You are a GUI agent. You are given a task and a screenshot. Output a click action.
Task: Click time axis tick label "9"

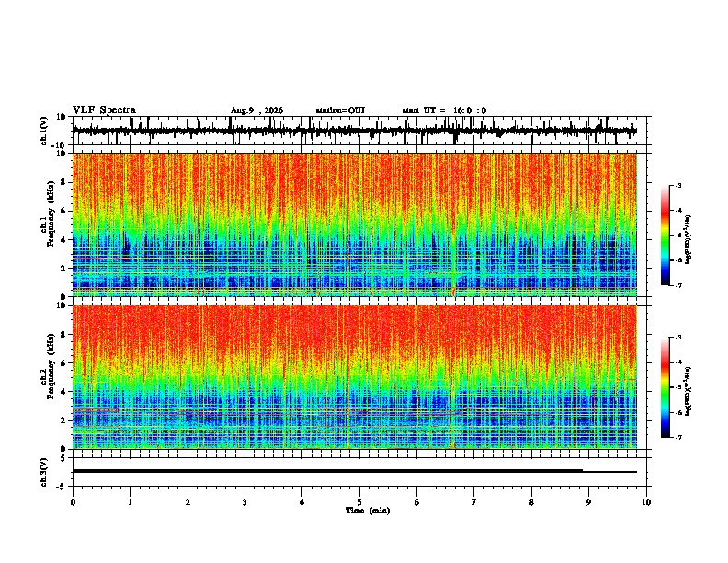588,502
